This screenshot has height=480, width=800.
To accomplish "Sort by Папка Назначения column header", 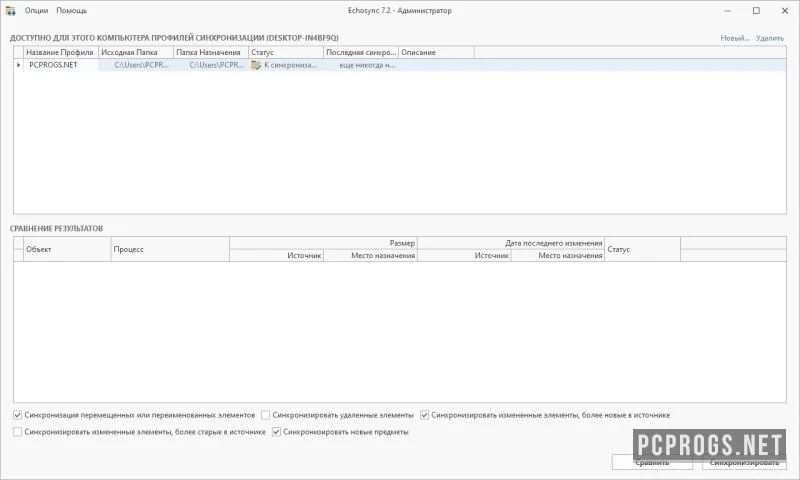I will coord(211,53).
